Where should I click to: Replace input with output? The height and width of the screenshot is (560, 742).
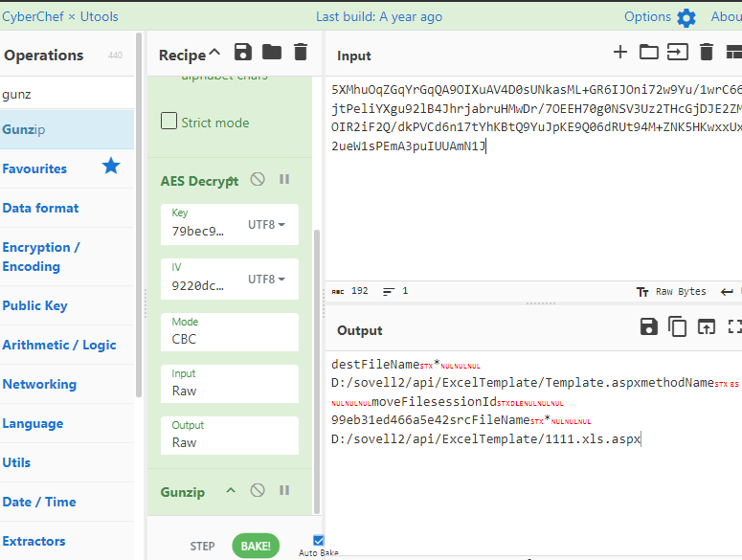pos(707,327)
